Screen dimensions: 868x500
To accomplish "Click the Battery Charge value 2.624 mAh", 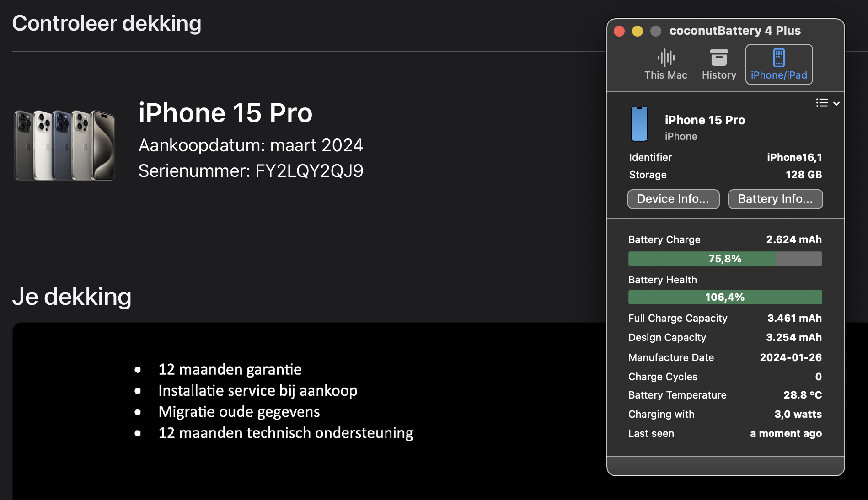I will 794,239.
